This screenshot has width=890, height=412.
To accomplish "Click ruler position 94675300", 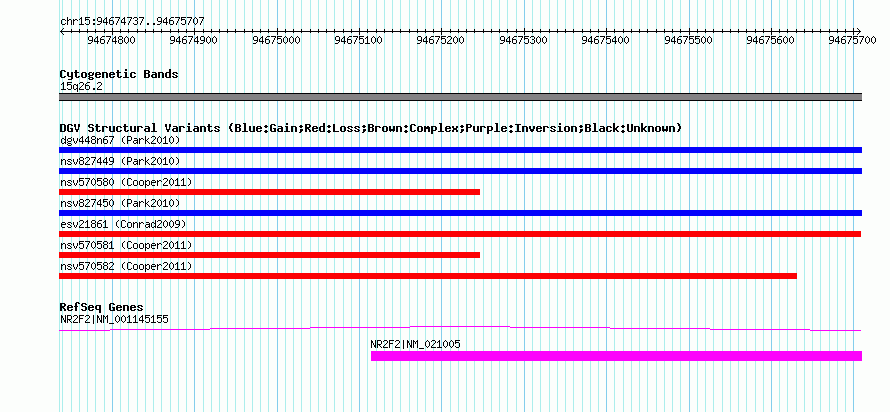I will (x=524, y=40).
